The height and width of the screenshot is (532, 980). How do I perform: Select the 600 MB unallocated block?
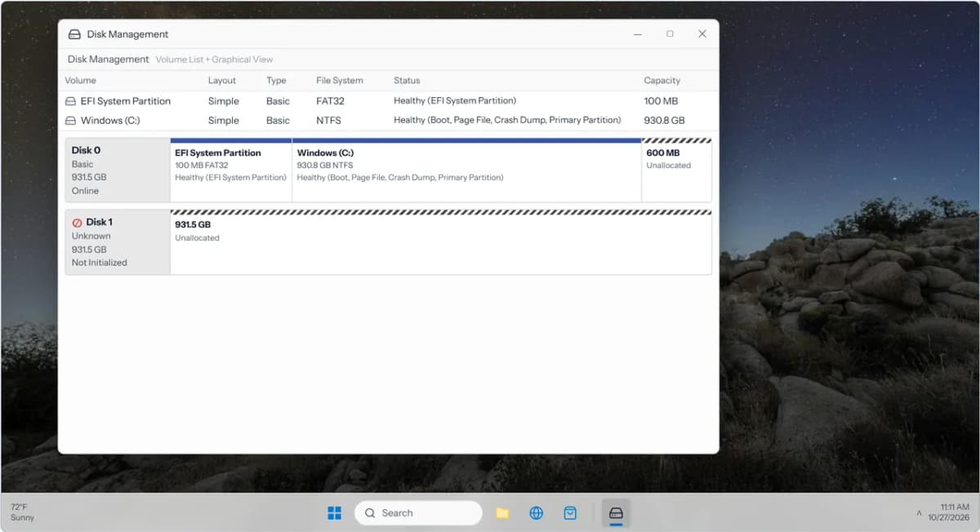pos(676,171)
